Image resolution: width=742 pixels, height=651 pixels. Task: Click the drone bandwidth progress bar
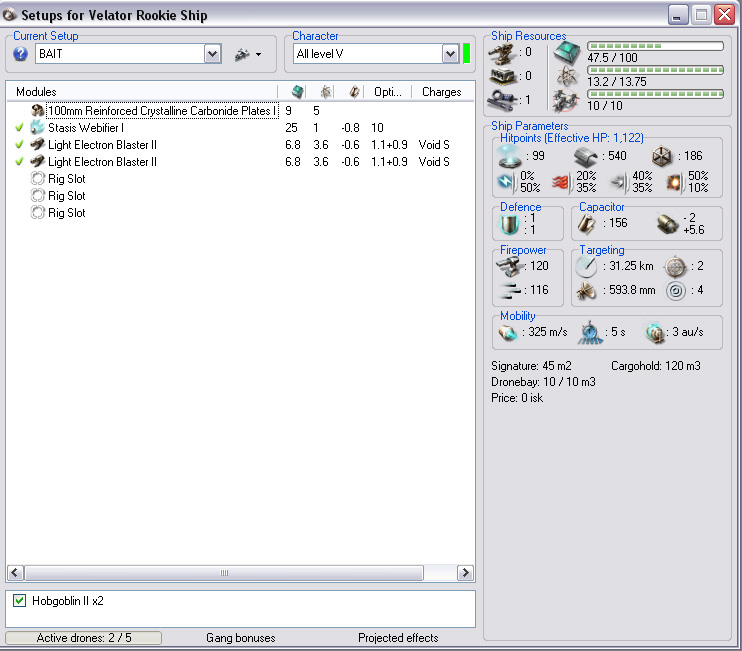click(x=655, y=94)
